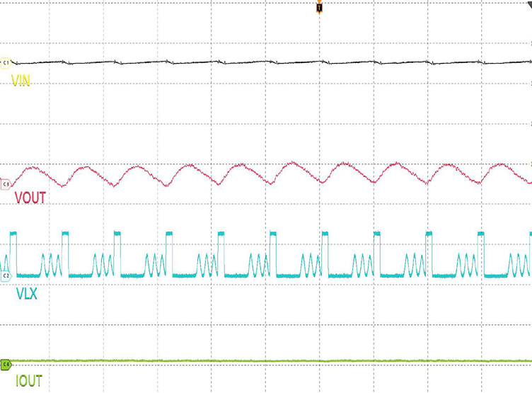Select the C2 channel marker

coord(6,275)
